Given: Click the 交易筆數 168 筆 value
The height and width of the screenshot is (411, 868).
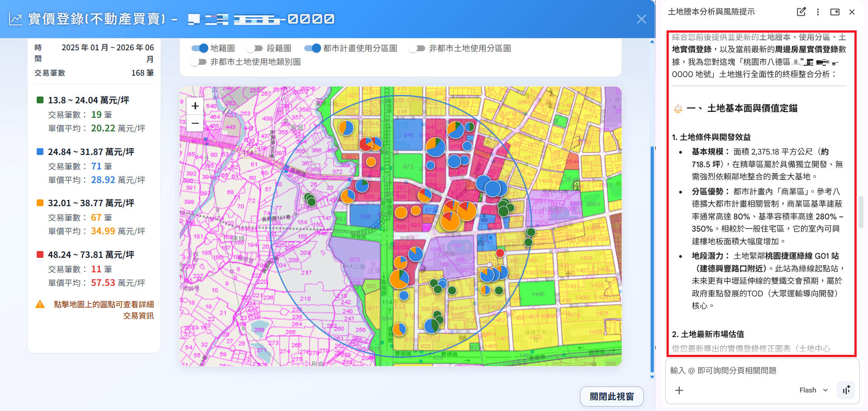Looking at the screenshot, I should [x=142, y=73].
